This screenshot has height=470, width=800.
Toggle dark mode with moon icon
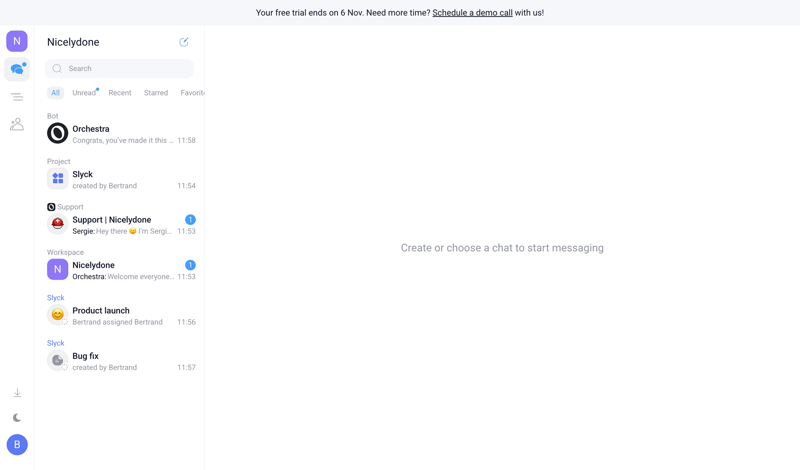point(17,418)
